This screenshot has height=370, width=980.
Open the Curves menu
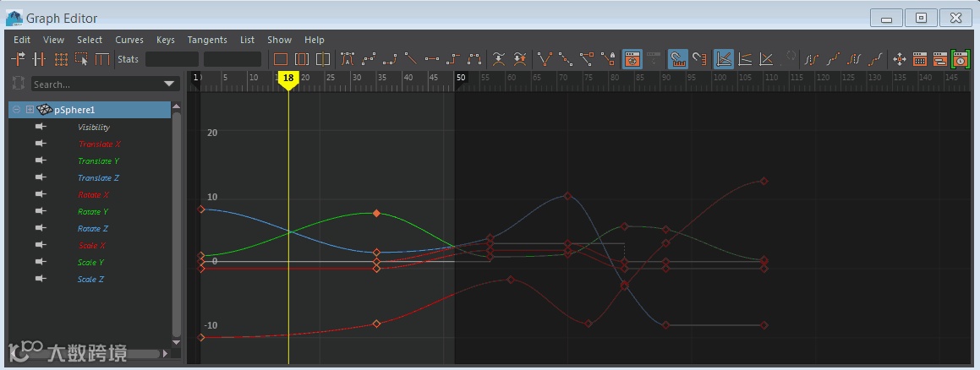tap(129, 40)
